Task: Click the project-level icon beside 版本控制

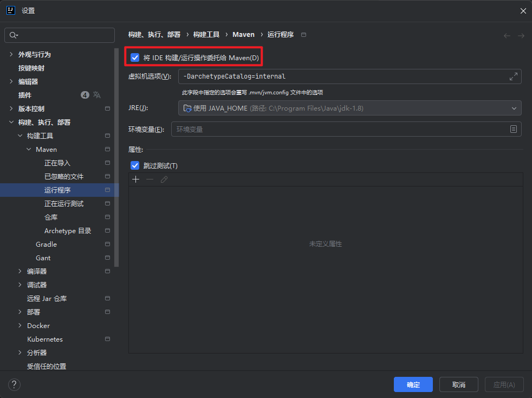Action: pos(108,108)
